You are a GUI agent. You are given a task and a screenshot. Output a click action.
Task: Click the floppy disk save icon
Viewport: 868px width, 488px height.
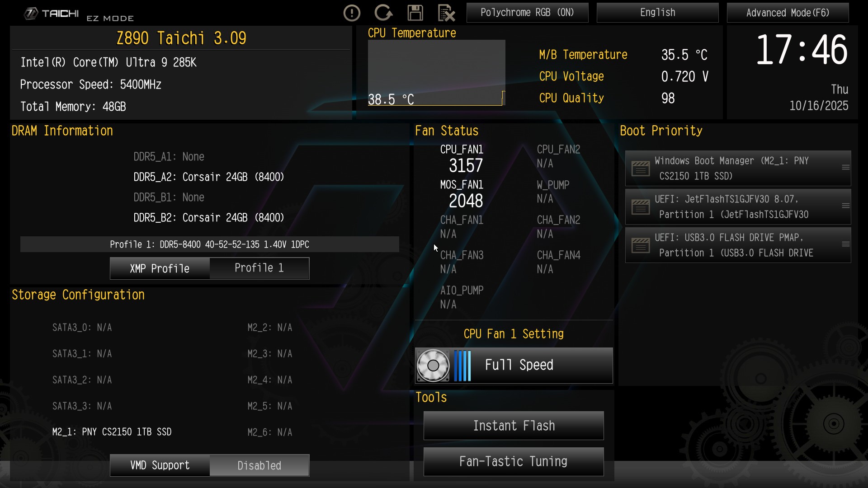point(415,13)
